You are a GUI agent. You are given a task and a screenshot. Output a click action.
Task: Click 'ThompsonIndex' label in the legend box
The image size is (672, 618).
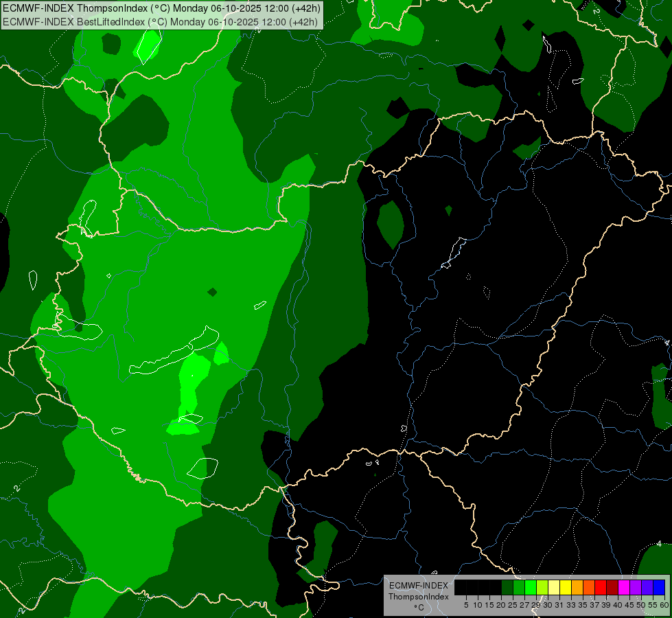419,597
